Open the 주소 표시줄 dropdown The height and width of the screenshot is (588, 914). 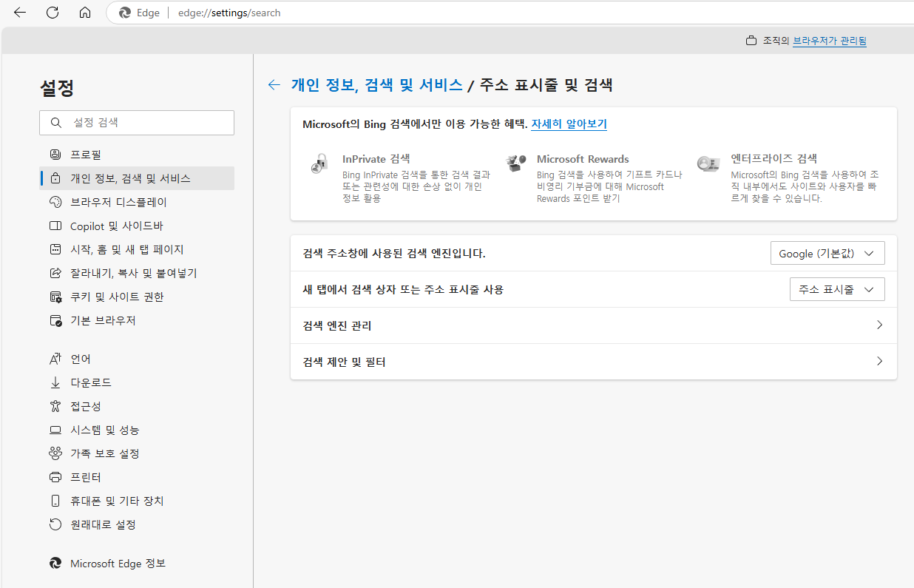[837, 289]
